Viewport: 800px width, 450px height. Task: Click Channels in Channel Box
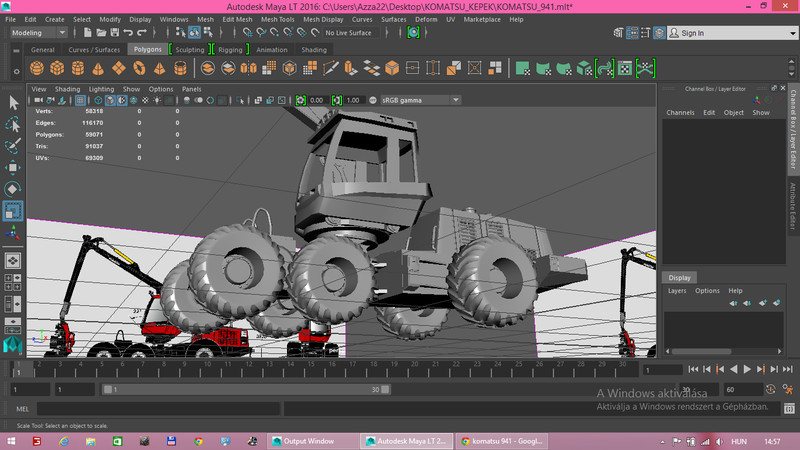pyautogui.click(x=680, y=112)
